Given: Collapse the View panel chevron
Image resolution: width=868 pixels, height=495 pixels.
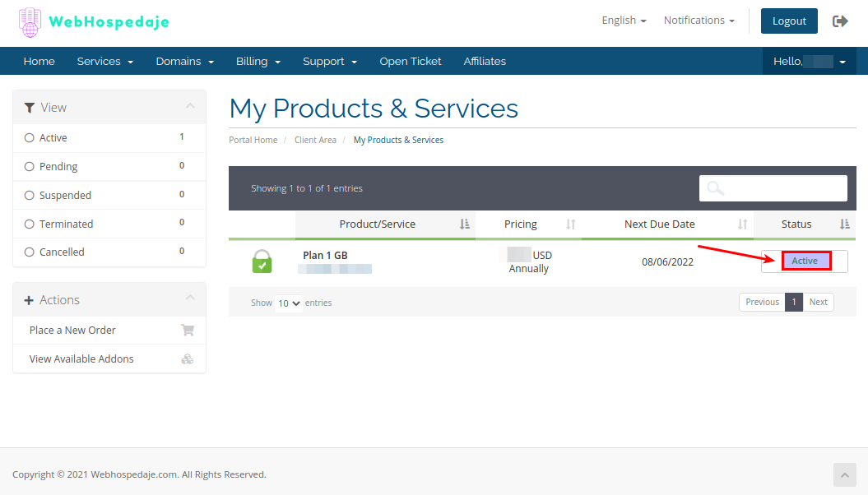Looking at the screenshot, I should (x=190, y=105).
